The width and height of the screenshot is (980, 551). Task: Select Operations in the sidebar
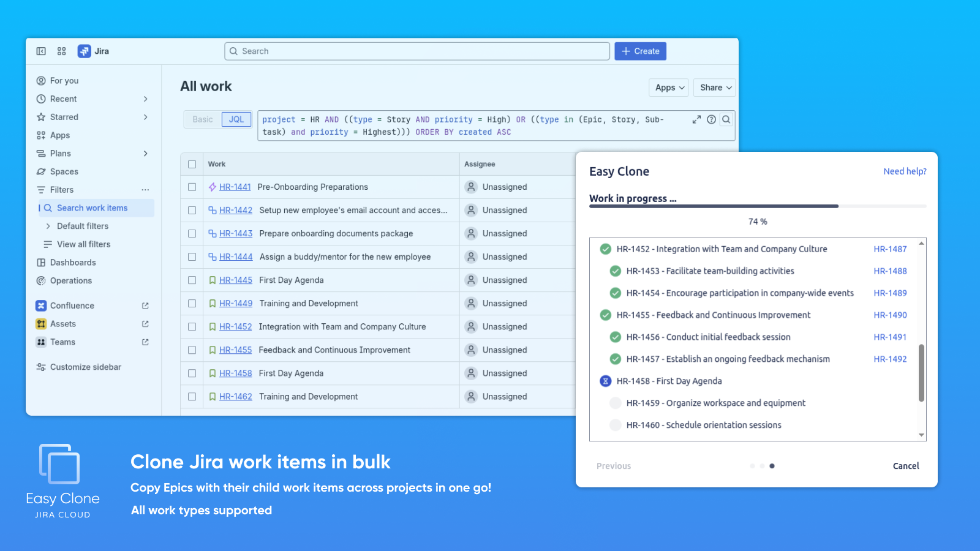coord(72,280)
